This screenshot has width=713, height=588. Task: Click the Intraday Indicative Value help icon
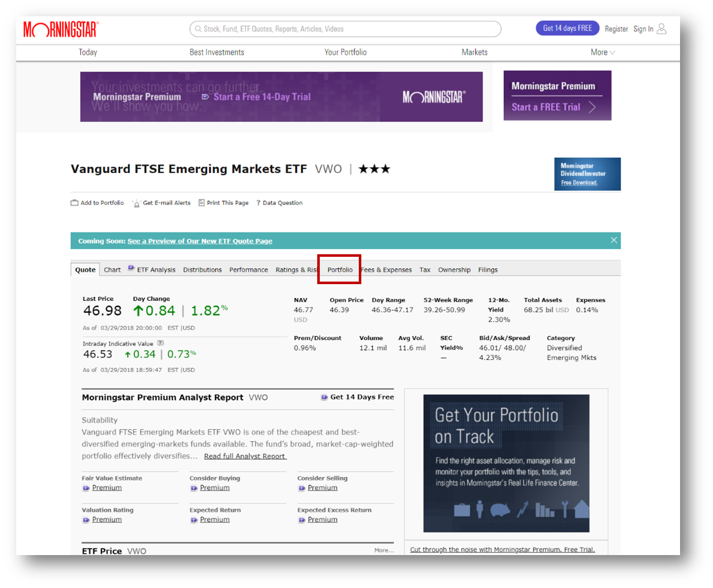[160, 343]
